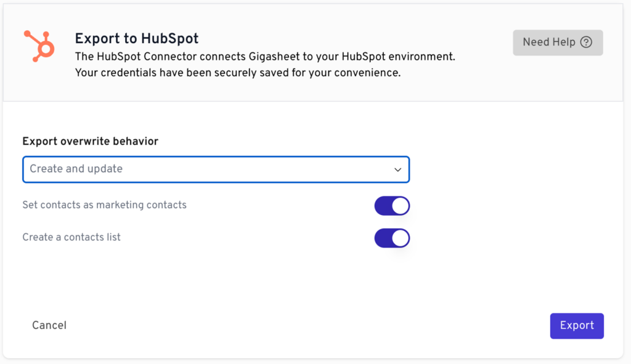Click the dropdown chevron arrow
This screenshot has height=364, width=631.
coord(398,169)
